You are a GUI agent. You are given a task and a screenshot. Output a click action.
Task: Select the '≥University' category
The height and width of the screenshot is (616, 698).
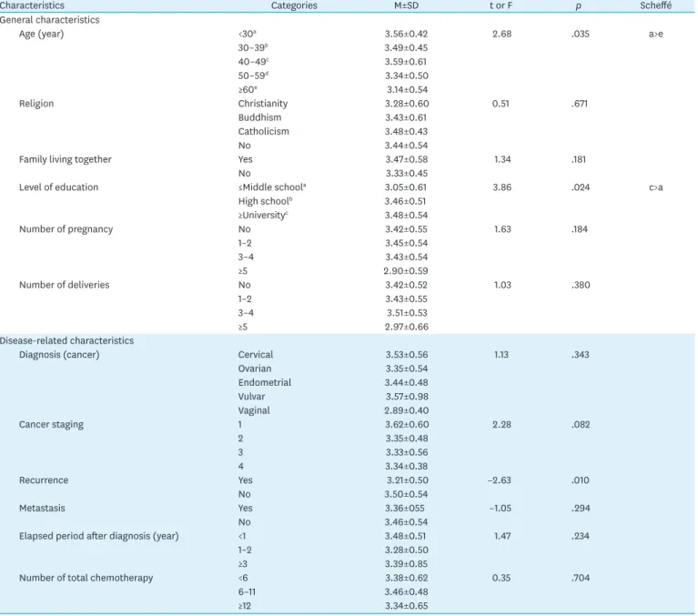coord(263,215)
